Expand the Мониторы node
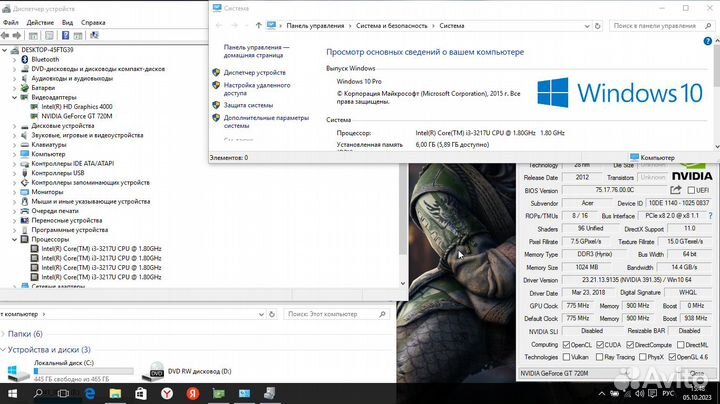Image resolution: width=720 pixels, height=404 pixels. point(14,192)
